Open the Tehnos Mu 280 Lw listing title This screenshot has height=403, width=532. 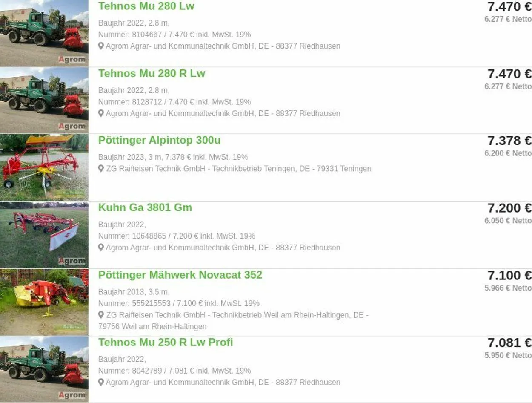point(146,6)
